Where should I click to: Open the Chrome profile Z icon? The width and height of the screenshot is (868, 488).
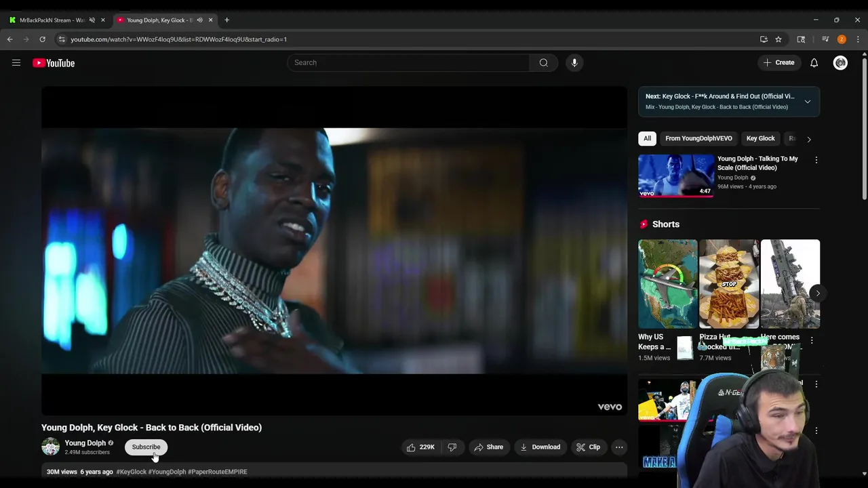(x=842, y=39)
